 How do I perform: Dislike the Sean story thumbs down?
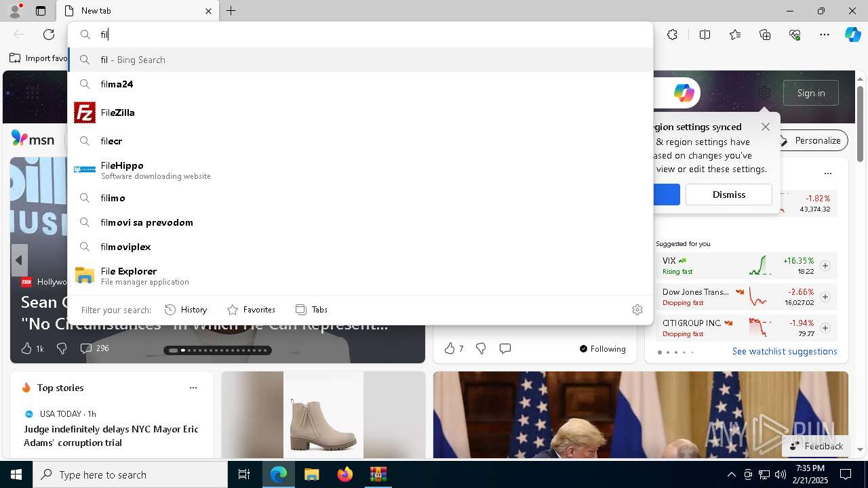62,348
